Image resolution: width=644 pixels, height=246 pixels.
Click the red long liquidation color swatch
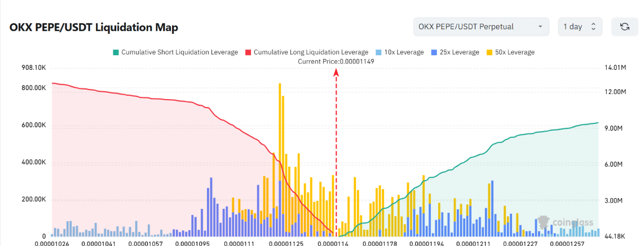248,52
